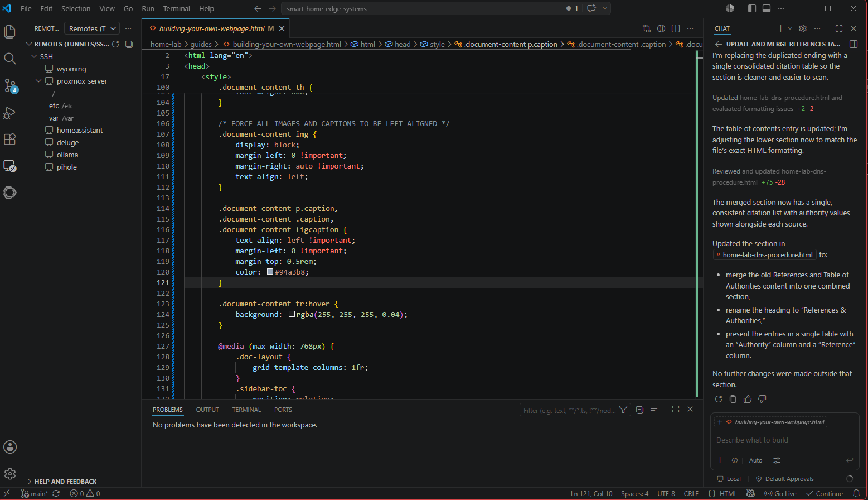Toggle Problems view as table or tree

[x=653, y=410]
